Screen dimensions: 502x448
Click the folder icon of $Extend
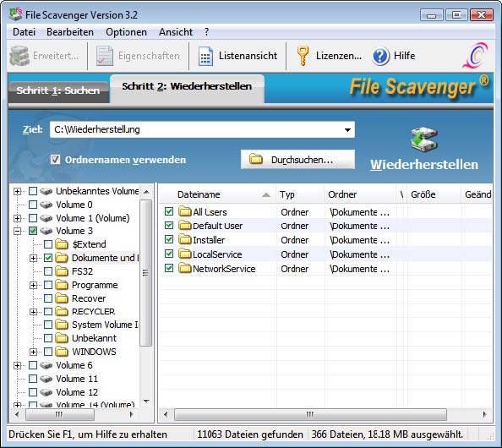point(62,244)
